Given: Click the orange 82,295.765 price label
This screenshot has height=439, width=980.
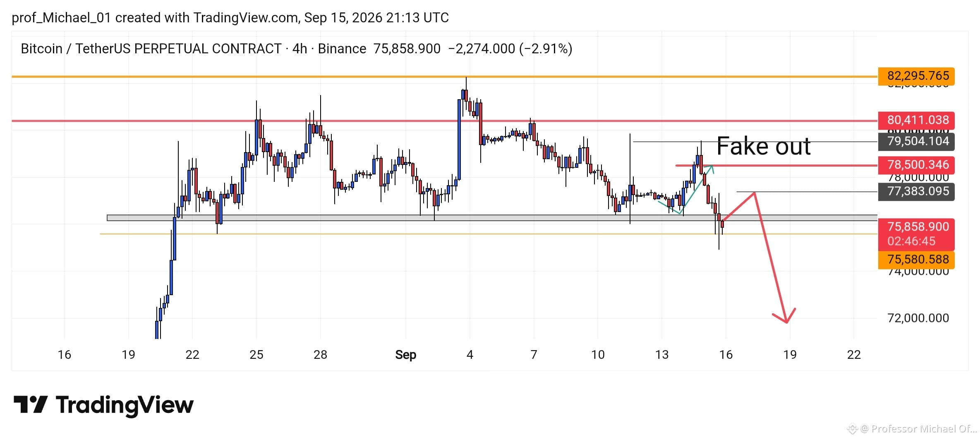Looking at the screenshot, I should pos(916,76).
